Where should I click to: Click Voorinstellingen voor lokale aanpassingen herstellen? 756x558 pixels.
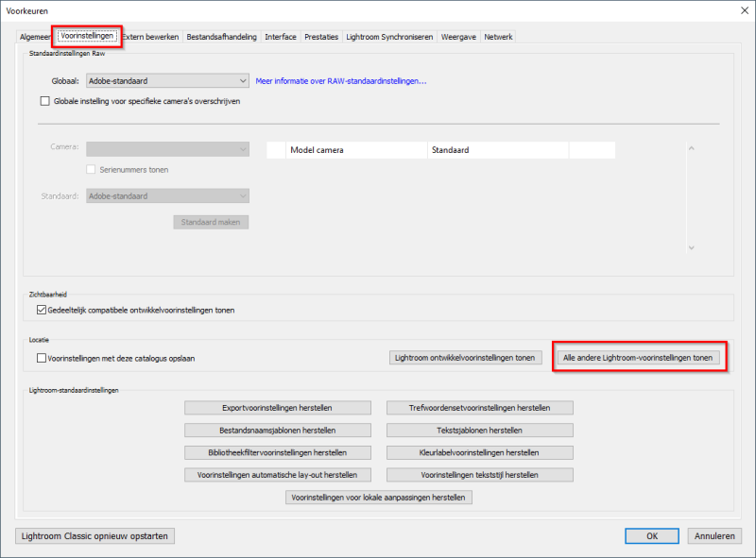point(379,498)
